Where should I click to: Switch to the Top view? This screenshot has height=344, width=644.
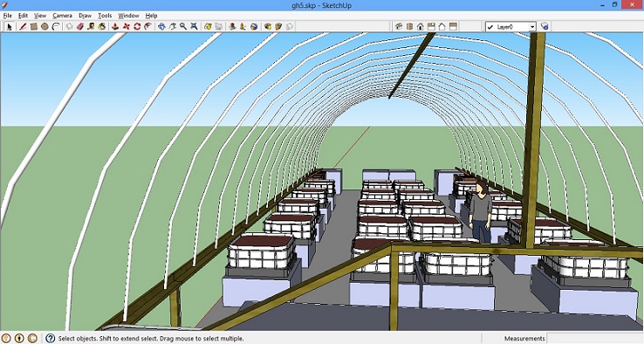(409, 26)
